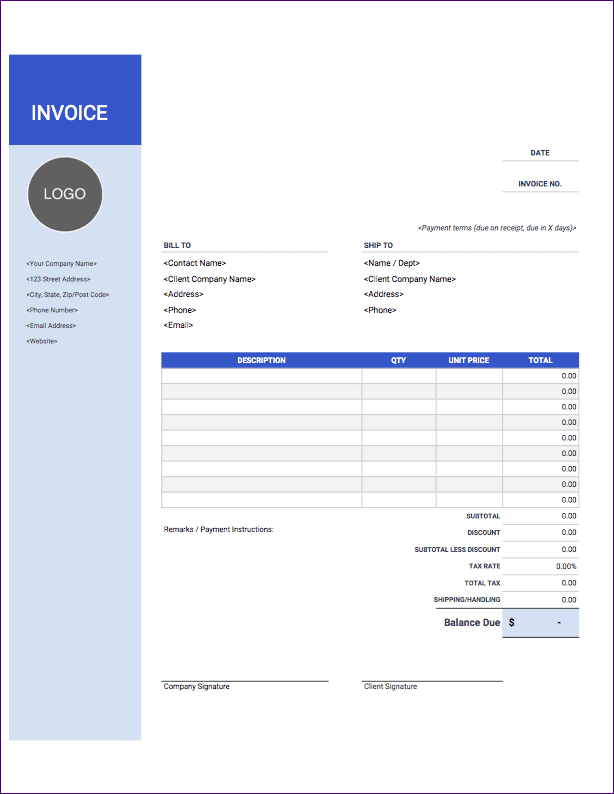Select the SUBTOTAL label
Image resolution: width=614 pixels, height=794 pixels.
(x=483, y=516)
